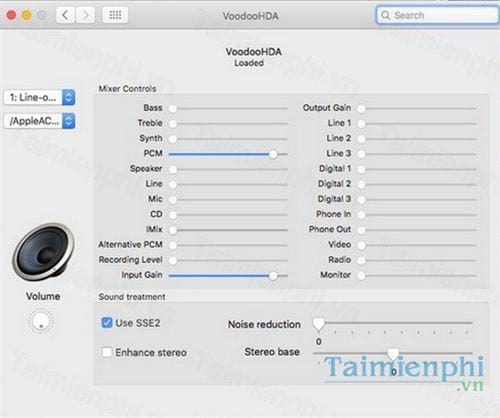This screenshot has width=500, height=418.
Task: Click the Alternative PCM label
Action: (x=130, y=245)
